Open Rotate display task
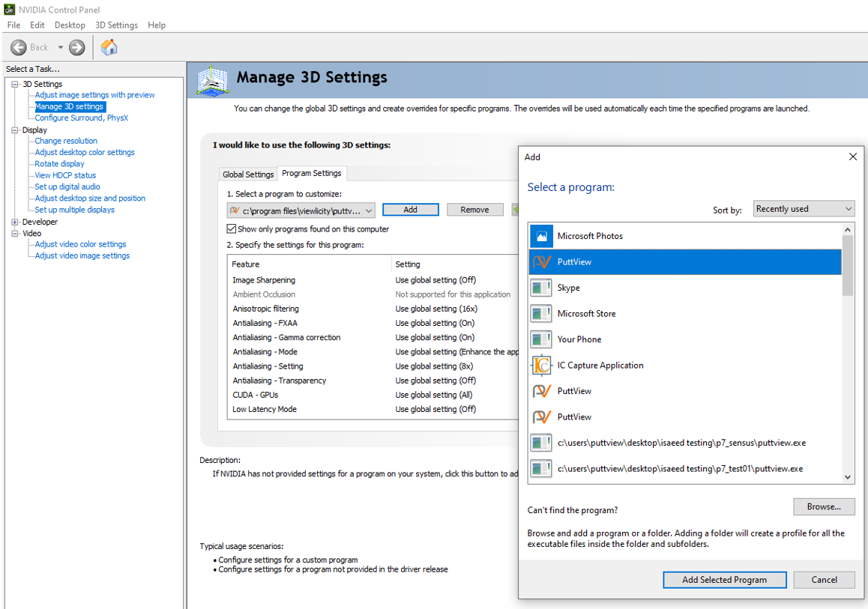The width and height of the screenshot is (868, 609). 59,164
